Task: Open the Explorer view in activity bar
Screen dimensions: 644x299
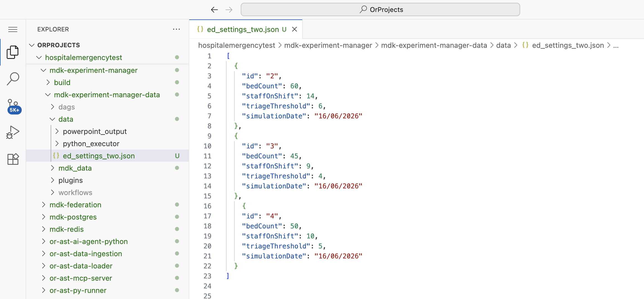Action: point(13,52)
